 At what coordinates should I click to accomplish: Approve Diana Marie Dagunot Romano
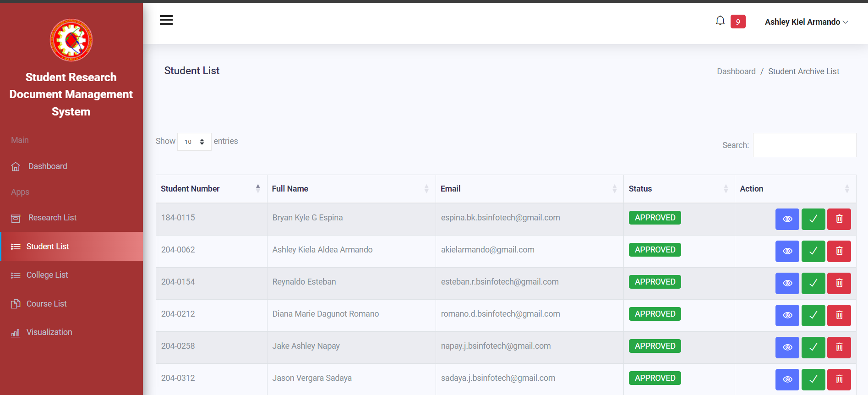point(813,315)
